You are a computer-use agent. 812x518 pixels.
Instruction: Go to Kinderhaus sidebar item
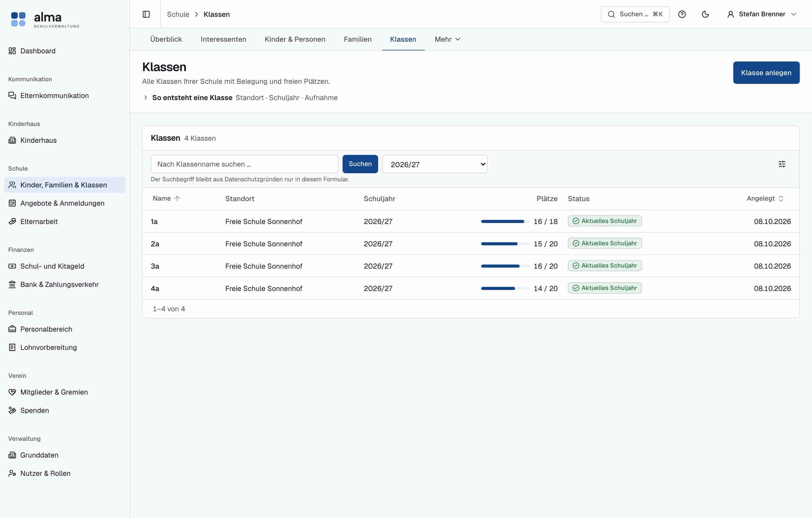[65, 140]
